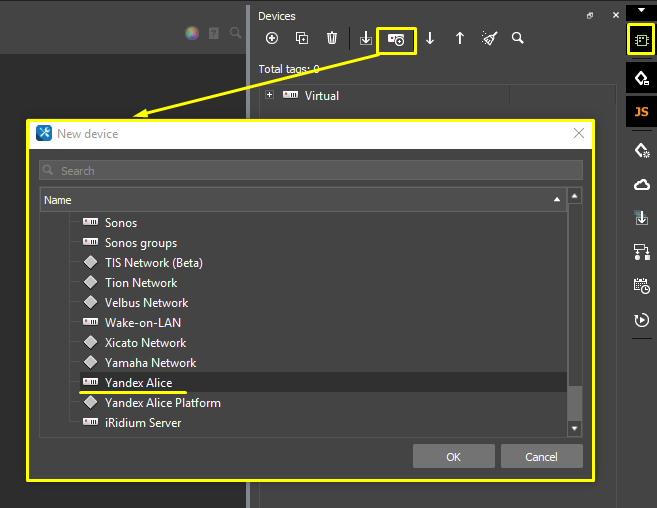This screenshot has width=657, height=508.
Task: Sort list by Name column header
Action: tap(300, 200)
